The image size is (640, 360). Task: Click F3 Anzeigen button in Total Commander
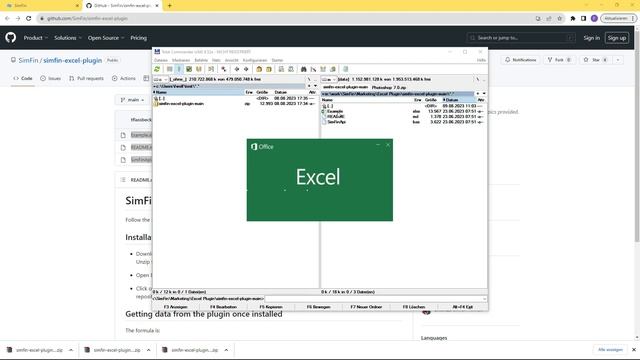176,307
